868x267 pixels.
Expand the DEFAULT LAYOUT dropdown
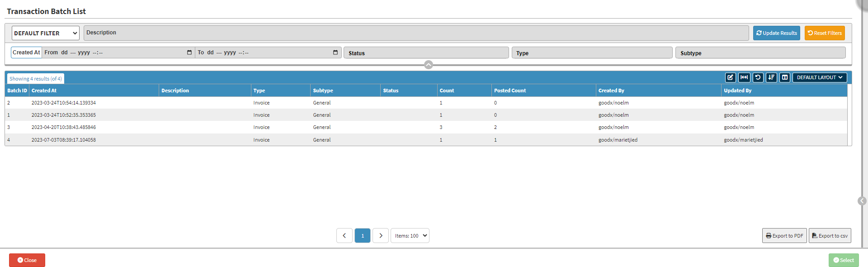[819, 77]
